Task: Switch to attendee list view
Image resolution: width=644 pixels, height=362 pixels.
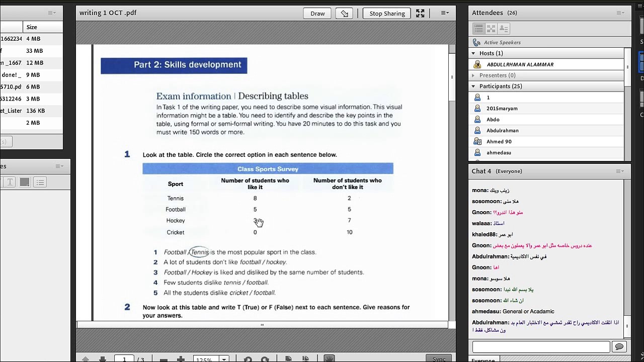Action: [478, 29]
